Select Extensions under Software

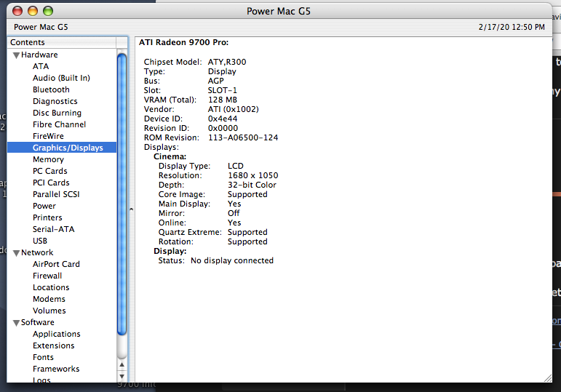[x=54, y=345]
